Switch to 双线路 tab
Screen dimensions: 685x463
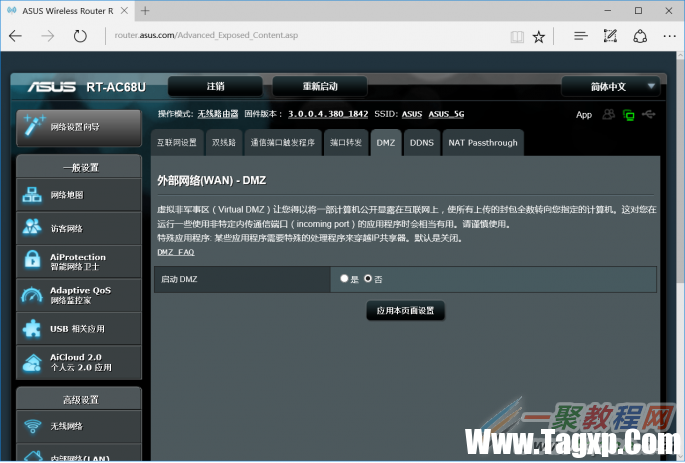[x=224, y=143]
